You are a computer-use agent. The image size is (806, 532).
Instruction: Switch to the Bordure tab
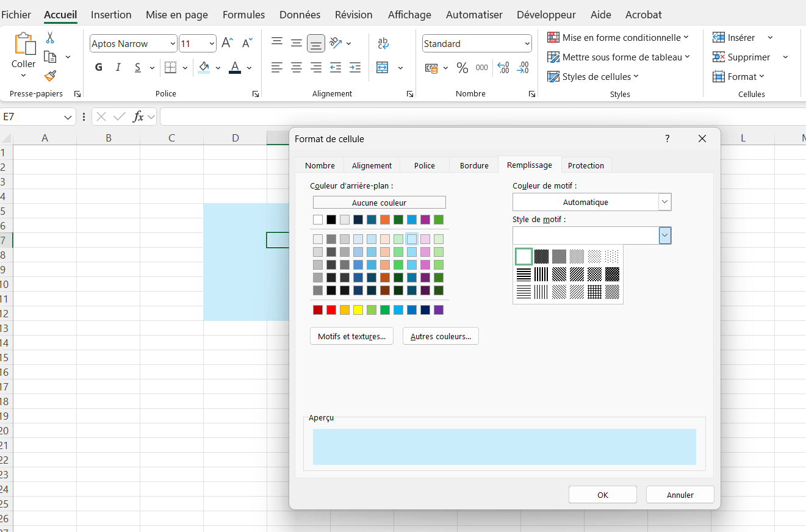click(473, 165)
